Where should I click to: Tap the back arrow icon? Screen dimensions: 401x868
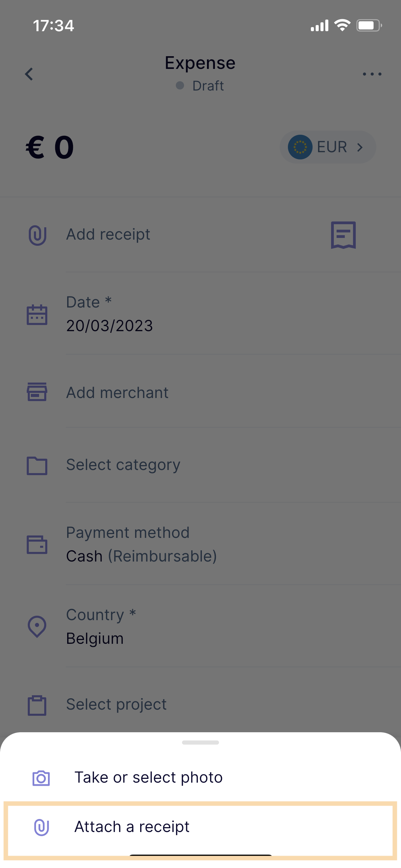(29, 74)
